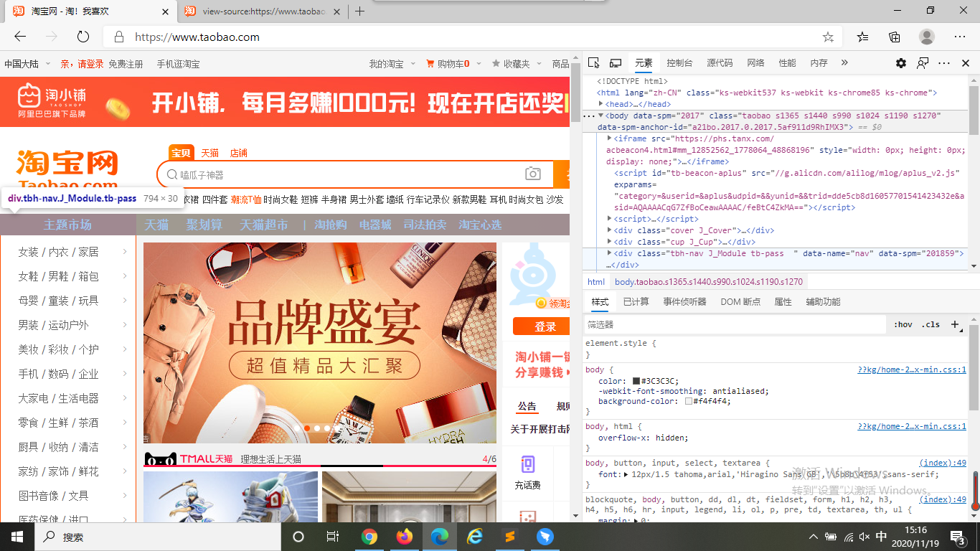Switch to the 源代码 sources tab
This screenshot has width=980, height=551.
[720, 63]
